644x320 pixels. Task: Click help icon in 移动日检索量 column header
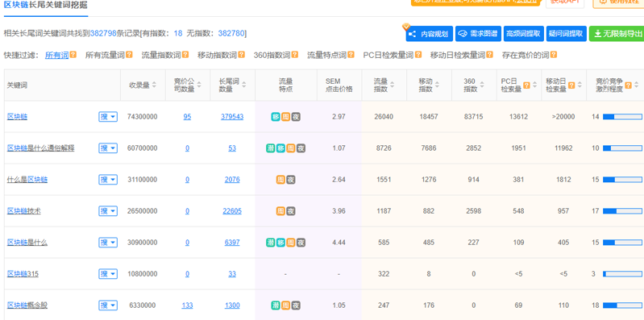click(571, 85)
